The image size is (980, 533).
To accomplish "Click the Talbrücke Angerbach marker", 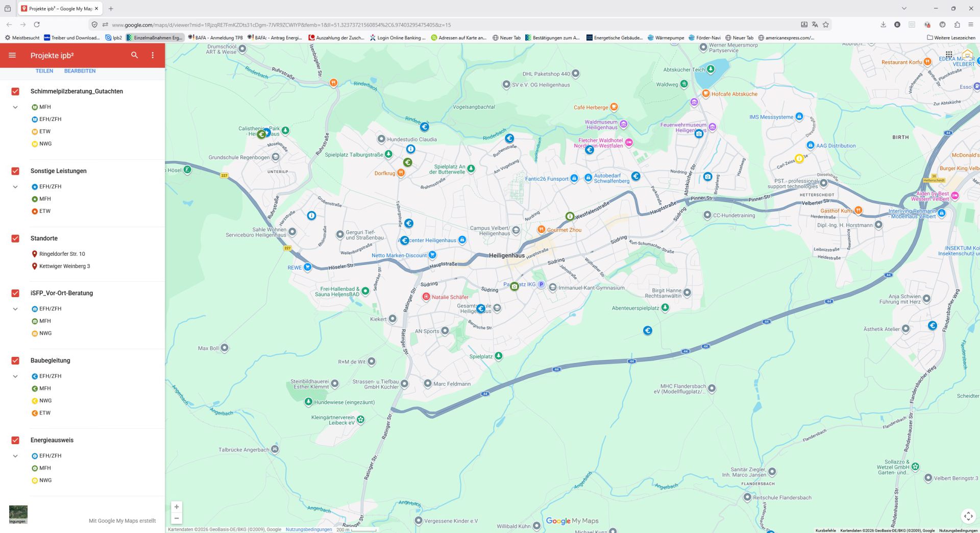I will coord(275,449).
